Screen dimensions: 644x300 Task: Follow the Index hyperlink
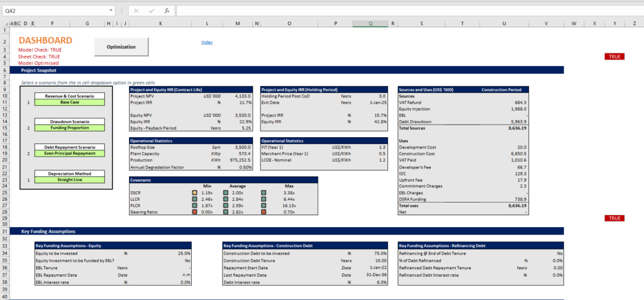pos(206,42)
